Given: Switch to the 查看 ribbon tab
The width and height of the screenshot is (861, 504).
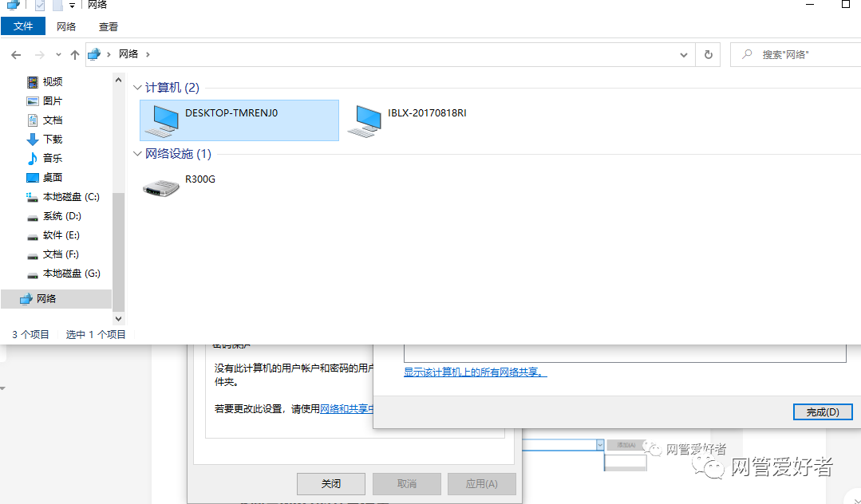Looking at the screenshot, I should (x=109, y=26).
